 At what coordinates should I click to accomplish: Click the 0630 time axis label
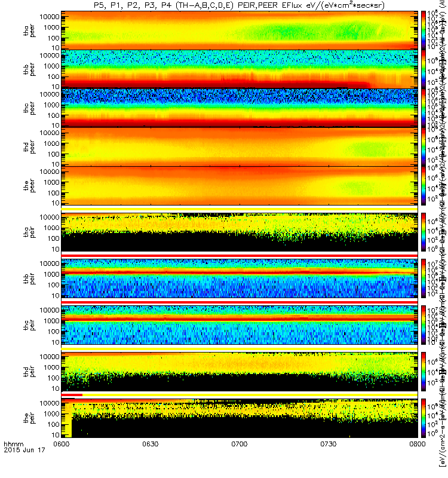[151, 444]
